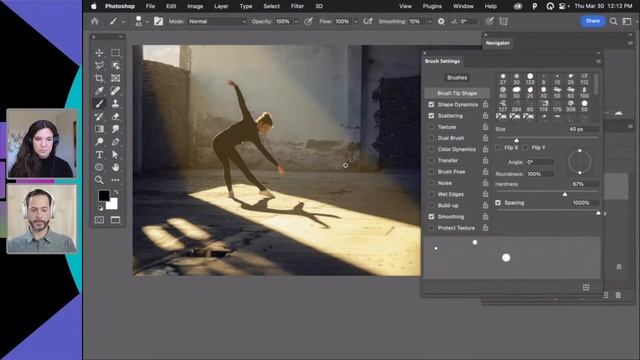Select the Ellipse shape tool
This screenshot has height=360, width=640.
pyautogui.click(x=99, y=167)
